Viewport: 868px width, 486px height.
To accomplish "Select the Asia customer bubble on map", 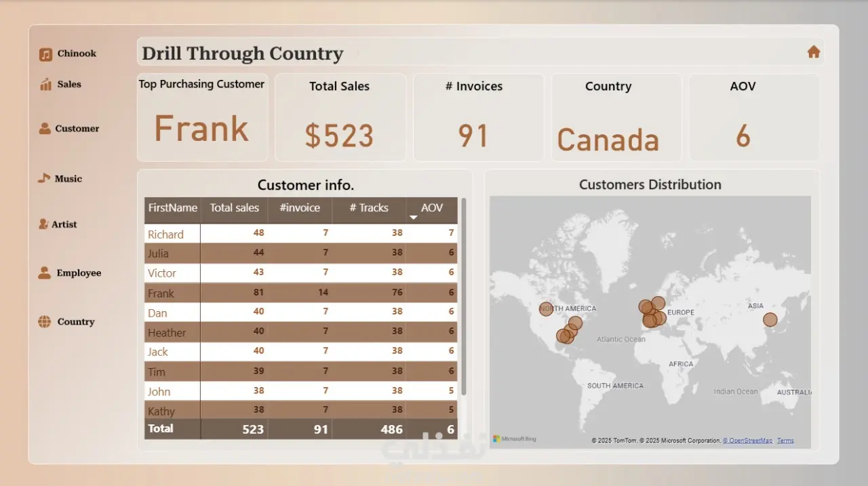I will click(770, 319).
